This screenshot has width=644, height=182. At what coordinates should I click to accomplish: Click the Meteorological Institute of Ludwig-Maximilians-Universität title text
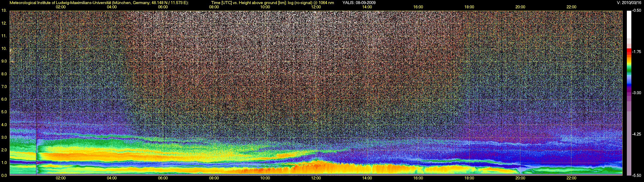pos(99,3)
